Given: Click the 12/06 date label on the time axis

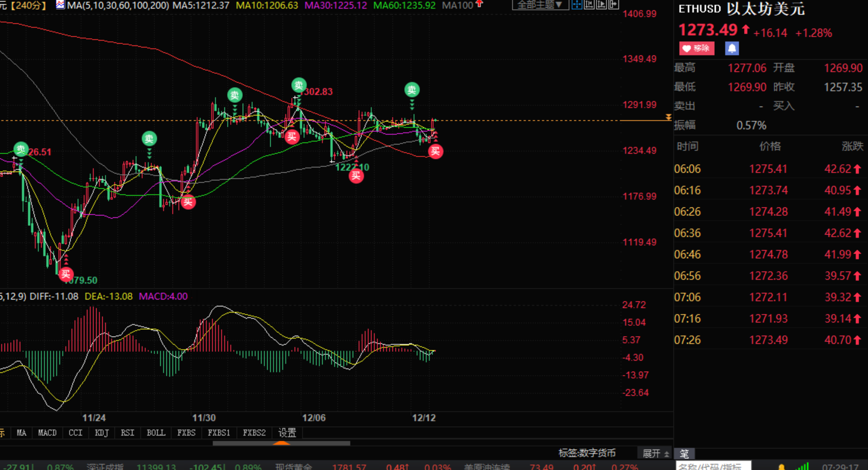Looking at the screenshot, I should pos(314,418).
